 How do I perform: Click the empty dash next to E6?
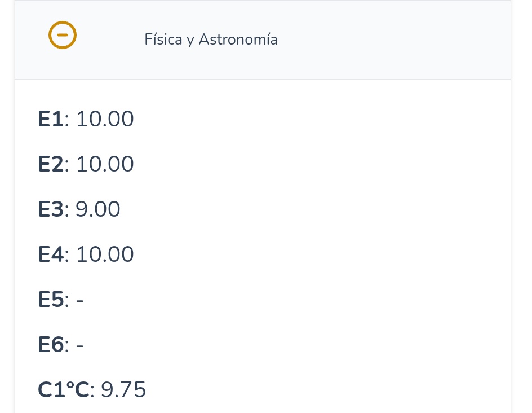79,345
